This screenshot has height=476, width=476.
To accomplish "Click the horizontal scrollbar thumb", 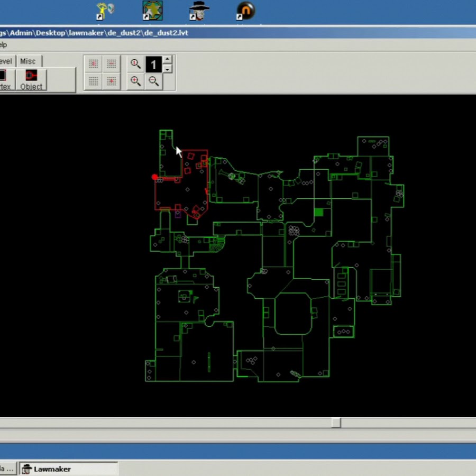I will (336, 423).
